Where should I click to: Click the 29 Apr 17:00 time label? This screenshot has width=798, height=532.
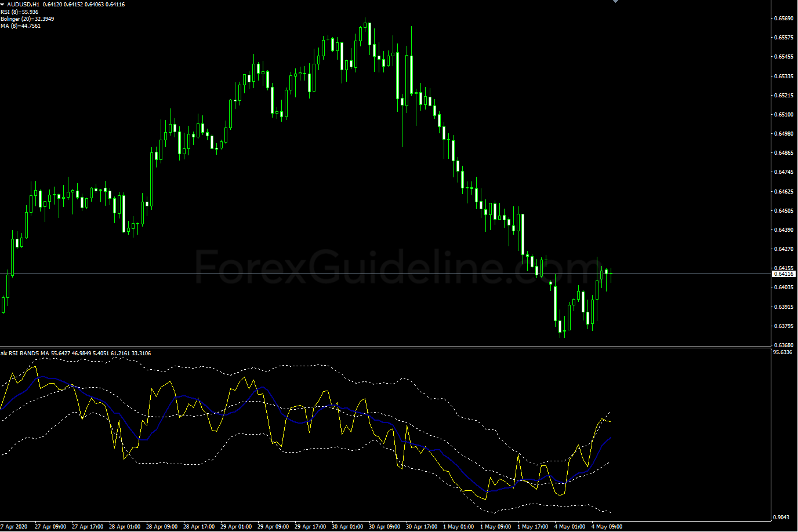(x=310, y=527)
